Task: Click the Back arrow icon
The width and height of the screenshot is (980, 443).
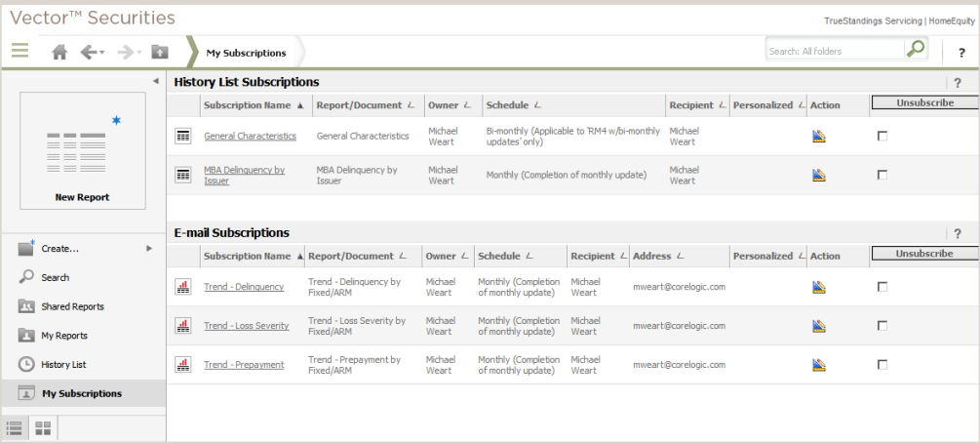Action: [x=88, y=52]
